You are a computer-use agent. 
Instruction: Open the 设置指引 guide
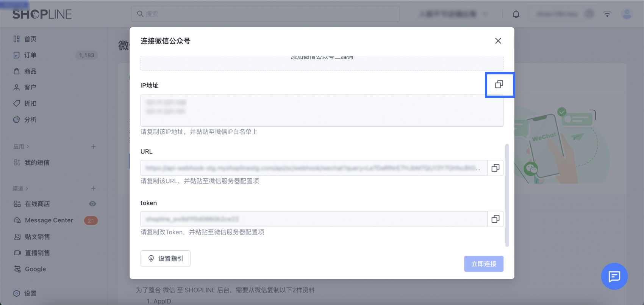click(x=165, y=258)
